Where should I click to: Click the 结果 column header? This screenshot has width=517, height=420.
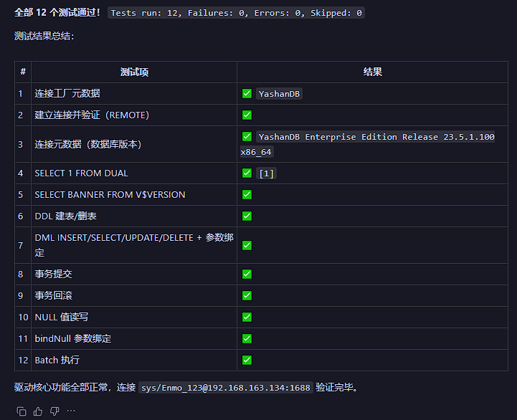(x=373, y=72)
